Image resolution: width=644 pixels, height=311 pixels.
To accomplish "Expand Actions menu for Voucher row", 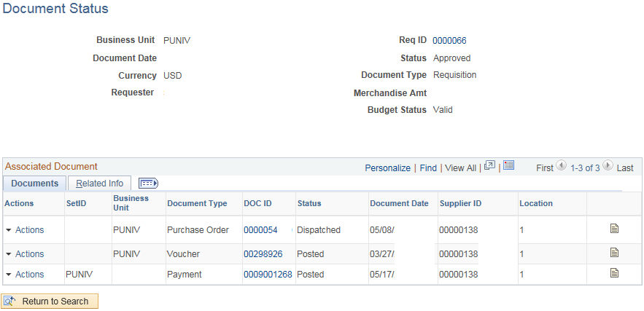I will point(25,254).
